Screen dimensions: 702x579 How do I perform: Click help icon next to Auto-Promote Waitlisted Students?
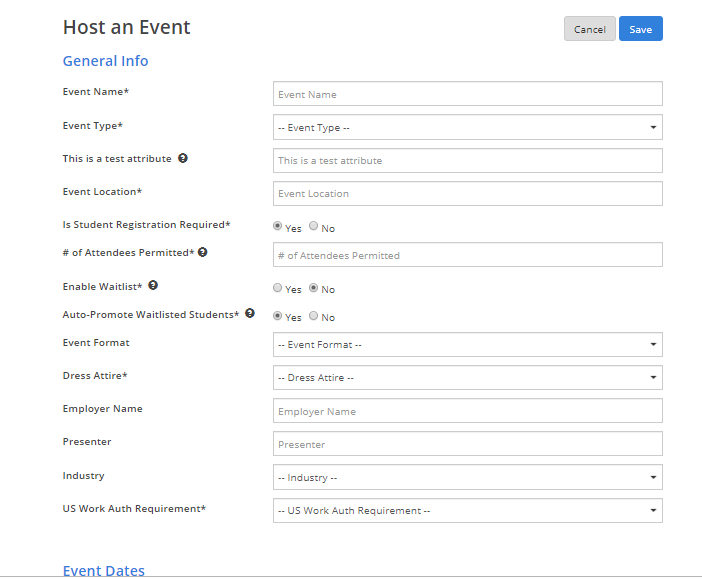click(250, 314)
